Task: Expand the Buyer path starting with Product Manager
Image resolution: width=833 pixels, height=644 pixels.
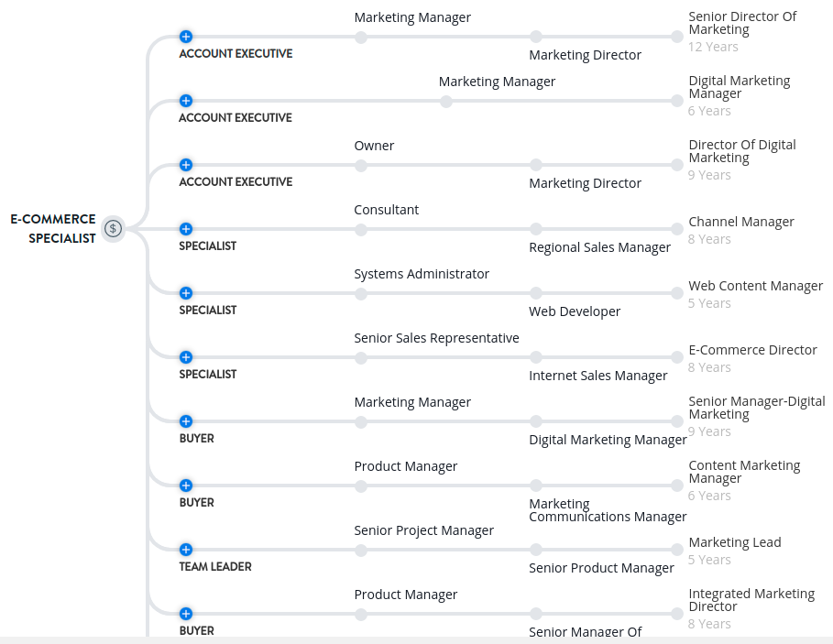Action: pyautogui.click(x=186, y=486)
